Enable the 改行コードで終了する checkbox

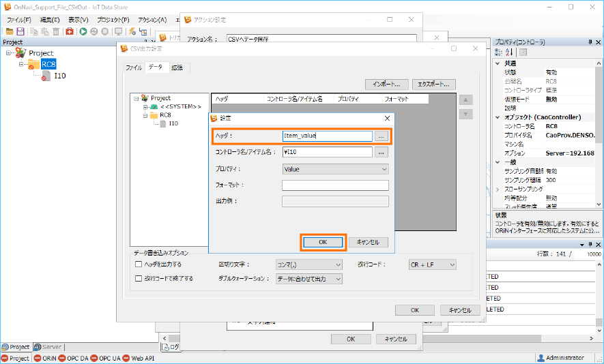pyautogui.click(x=139, y=279)
